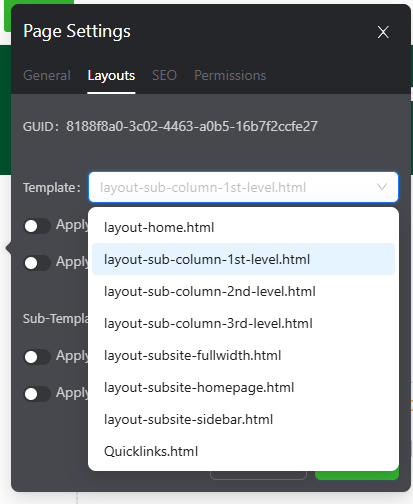Choose layout-sub-column-3rd-level.html template
The width and height of the screenshot is (413, 504).
(x=243, y=323)
